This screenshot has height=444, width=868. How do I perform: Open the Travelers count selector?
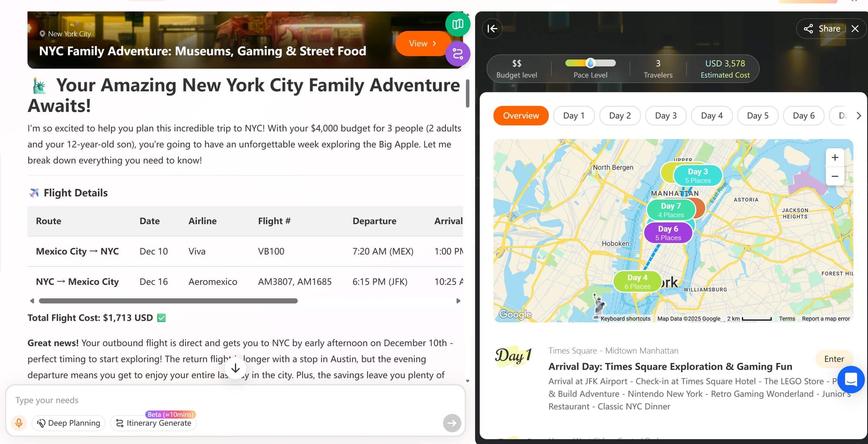pyautogui.click(x=658, y=69)
